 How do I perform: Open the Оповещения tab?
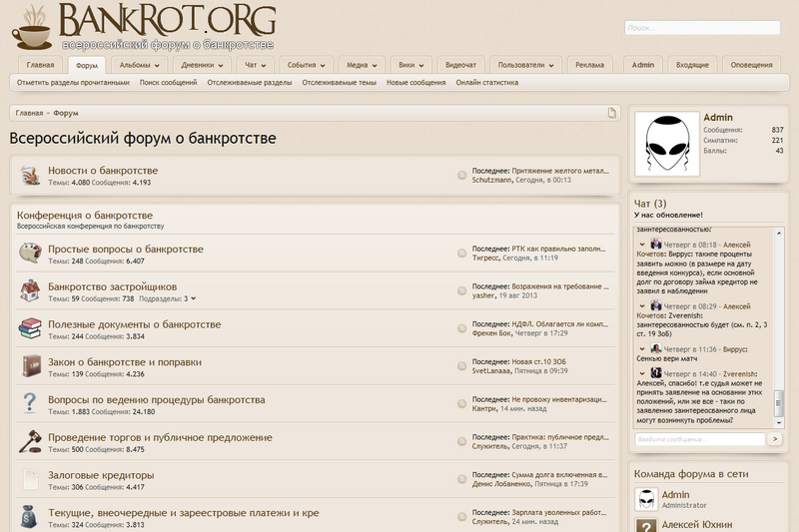[751, 65]
